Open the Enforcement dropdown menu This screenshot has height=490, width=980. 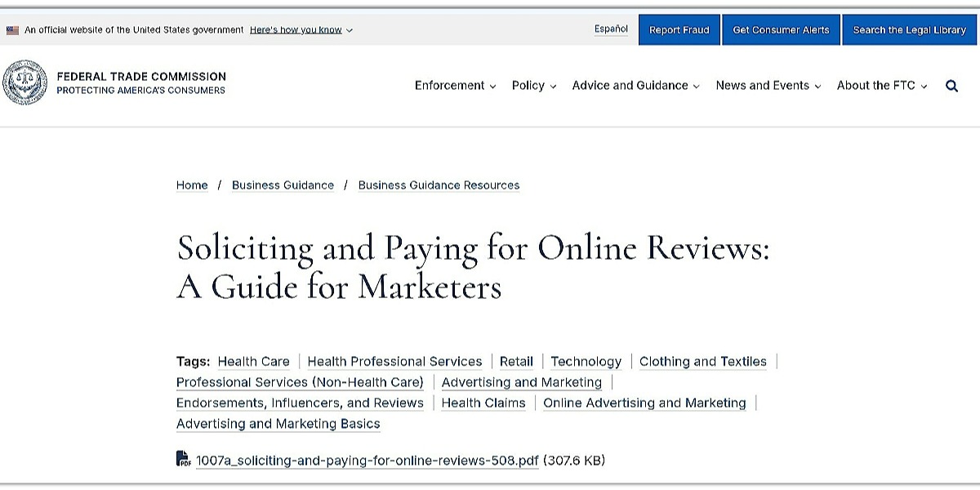pos(455,86)
